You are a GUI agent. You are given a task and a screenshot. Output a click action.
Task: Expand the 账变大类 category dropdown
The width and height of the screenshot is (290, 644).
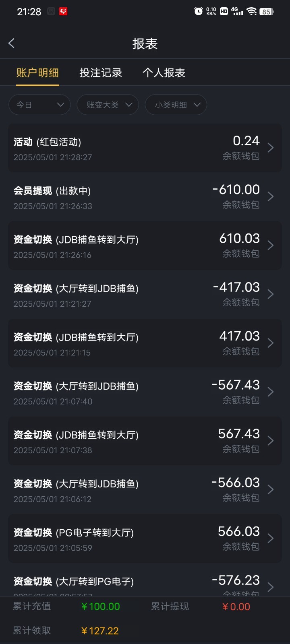coord(108,105)
